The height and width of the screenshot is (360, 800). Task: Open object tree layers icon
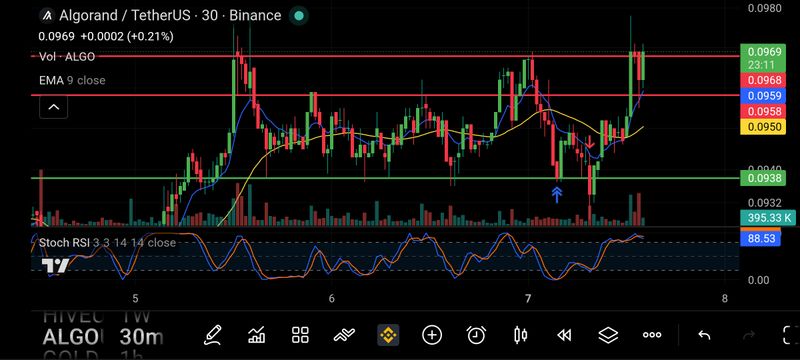[608, 335]
